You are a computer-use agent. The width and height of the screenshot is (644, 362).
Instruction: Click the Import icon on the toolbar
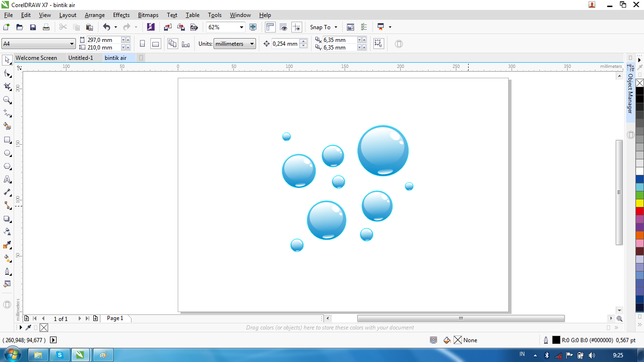coord(167,27)
